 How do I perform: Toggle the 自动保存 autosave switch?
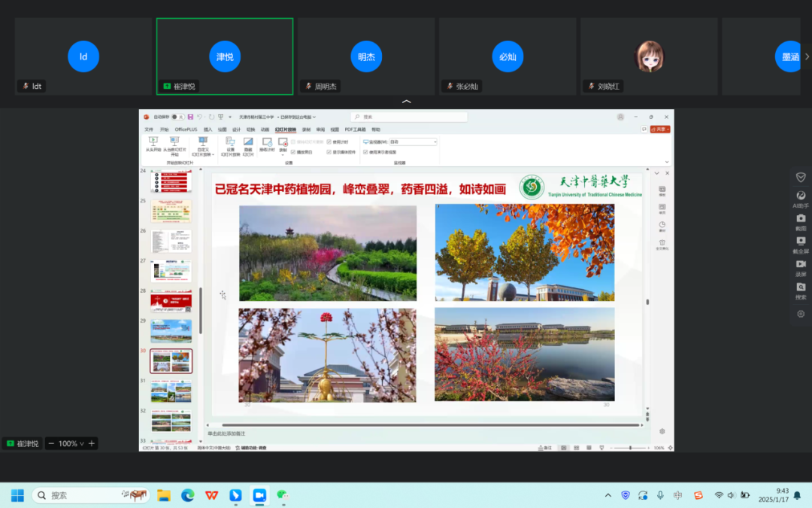[x=176, y=117]
